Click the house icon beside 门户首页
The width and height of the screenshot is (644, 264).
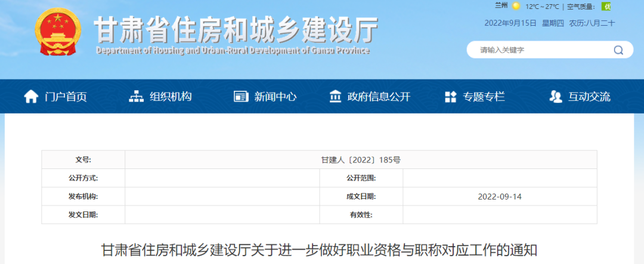click(x=30, y=97)
